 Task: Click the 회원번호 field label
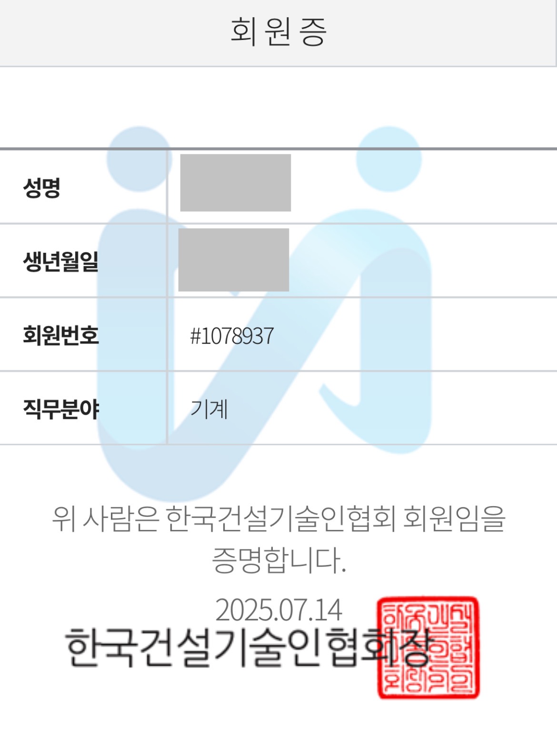[61, 335]
